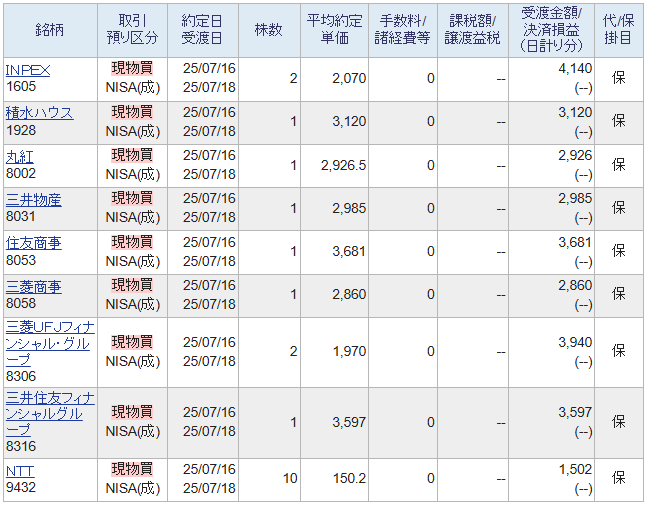
Task: Select the settlement amount 3,940
Action: pos(575,343)
